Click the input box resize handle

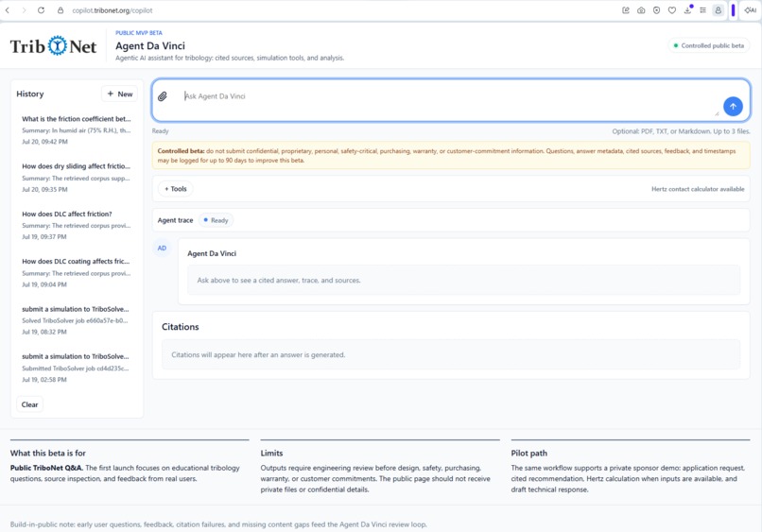coord(717,113)
